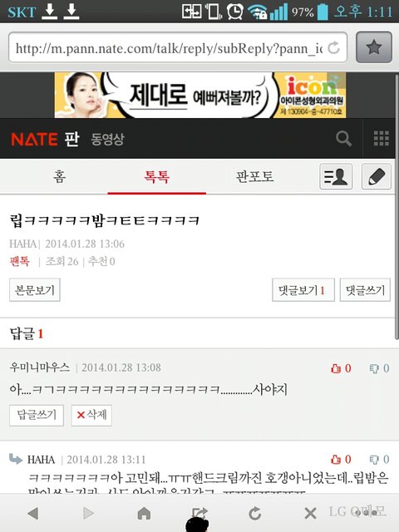Open the user list profile icon

pos(336,176)
